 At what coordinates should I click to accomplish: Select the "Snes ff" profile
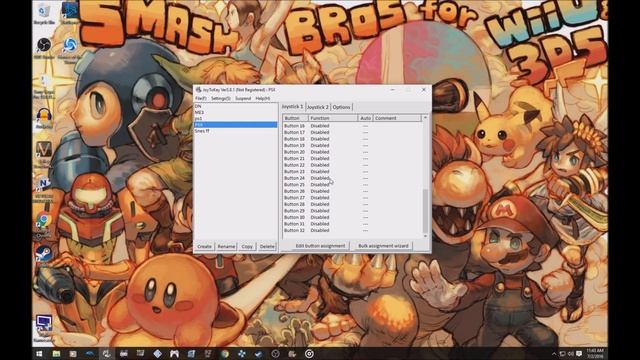click(x=235, y=131)
